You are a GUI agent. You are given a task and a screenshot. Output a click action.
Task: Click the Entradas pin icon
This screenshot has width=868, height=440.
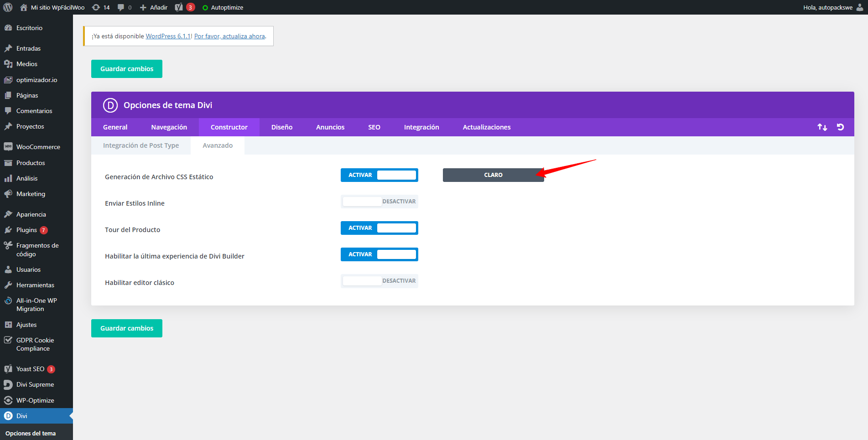[x=8, y=48]
